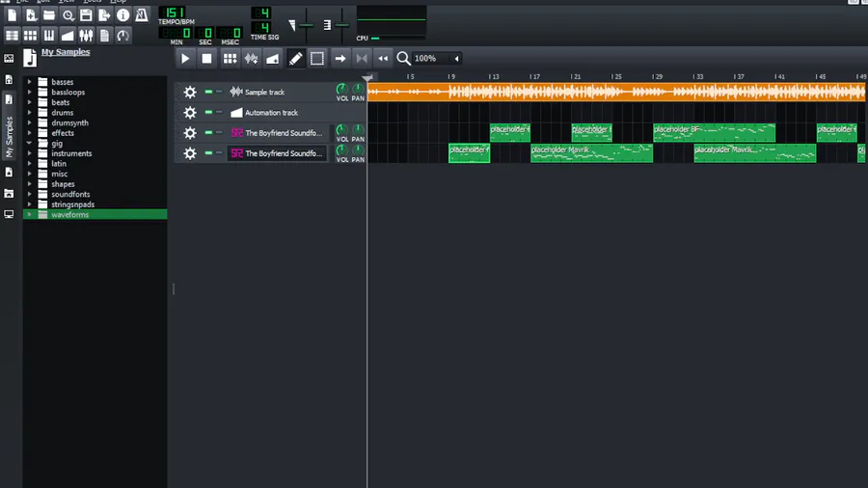Open the Piano Roll icon
Image resolution: width=868 pixels, height=488 pixels.
(49, 36)
